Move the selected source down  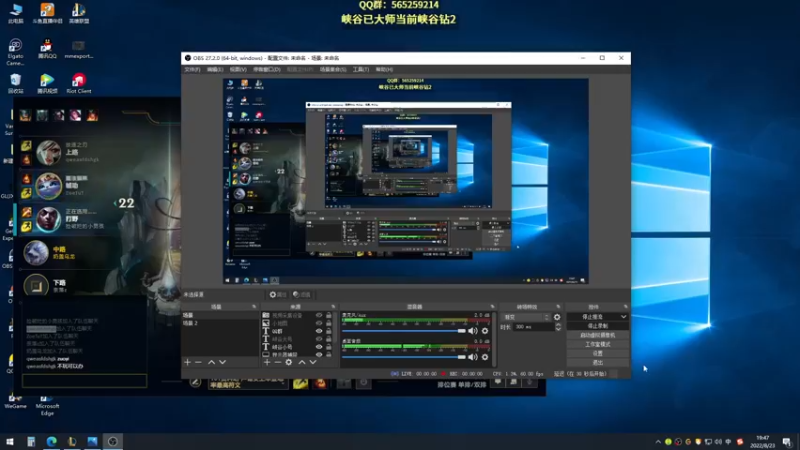(x=313, y=362)
